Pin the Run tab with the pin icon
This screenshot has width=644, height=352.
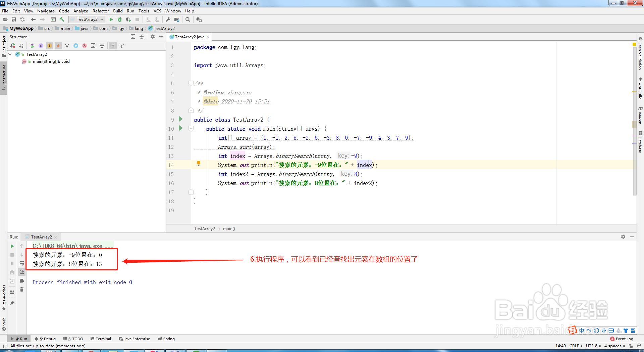[x=12, y=303]
